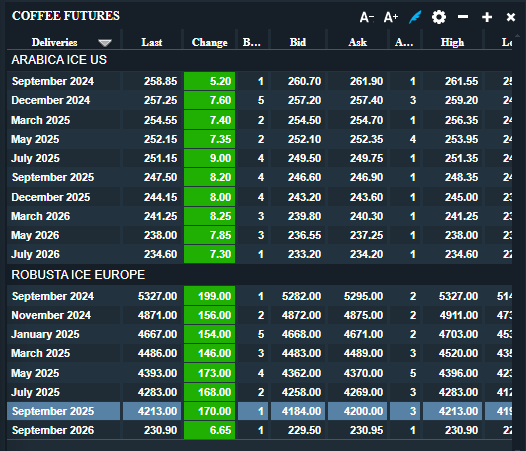Click bid price 236.55
The height and width of the screenshot is (451, 526).
[298, 235]
